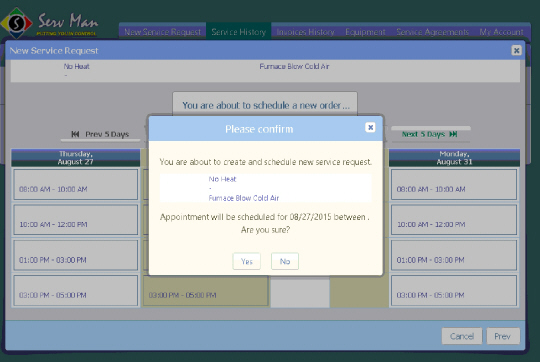The image size is (540, 362).
Task: Confirm scheduling with the Yes button
Action: 247,261
